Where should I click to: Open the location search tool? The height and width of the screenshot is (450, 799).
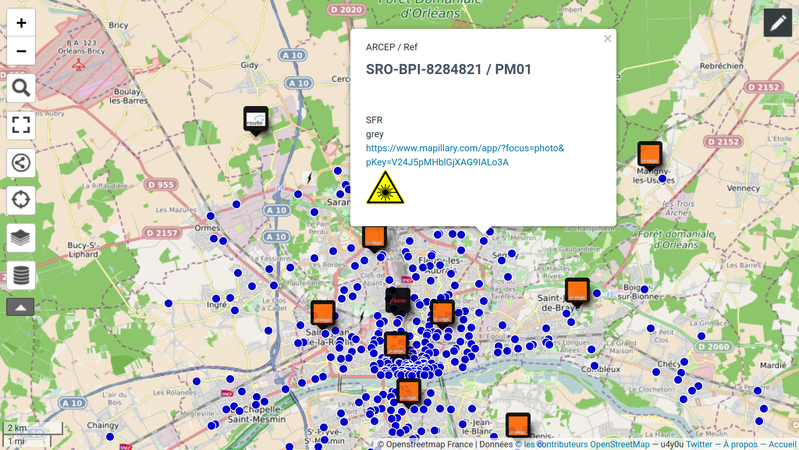click(x=21, y=89)
